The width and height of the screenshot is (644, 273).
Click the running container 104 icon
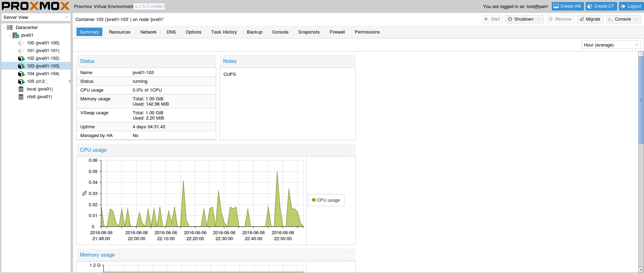(x=21, y=74)
